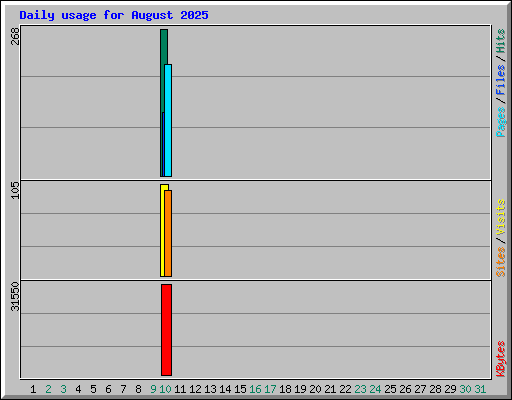The image size is (512, 400).
Task: Click day 10 on the x-axis
Action: (x=165, y=389)
